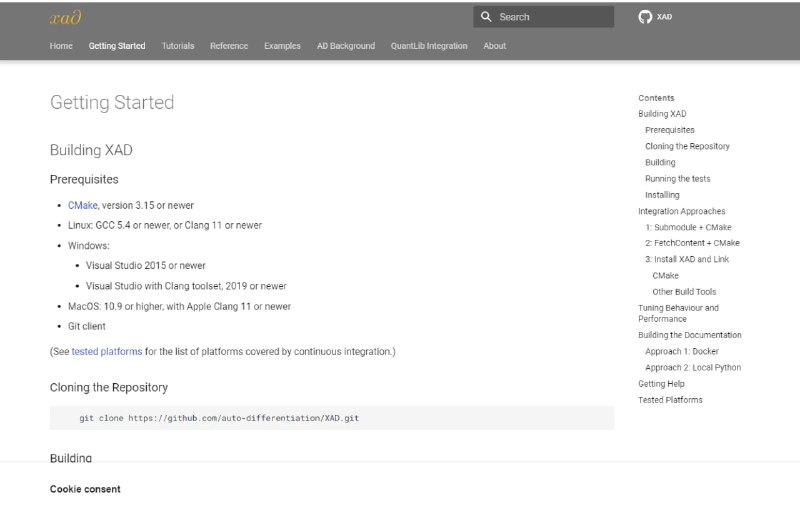Jump to Cloning the Repository in contents
This screenshot has height=510, width=800.
click(687, 146)
